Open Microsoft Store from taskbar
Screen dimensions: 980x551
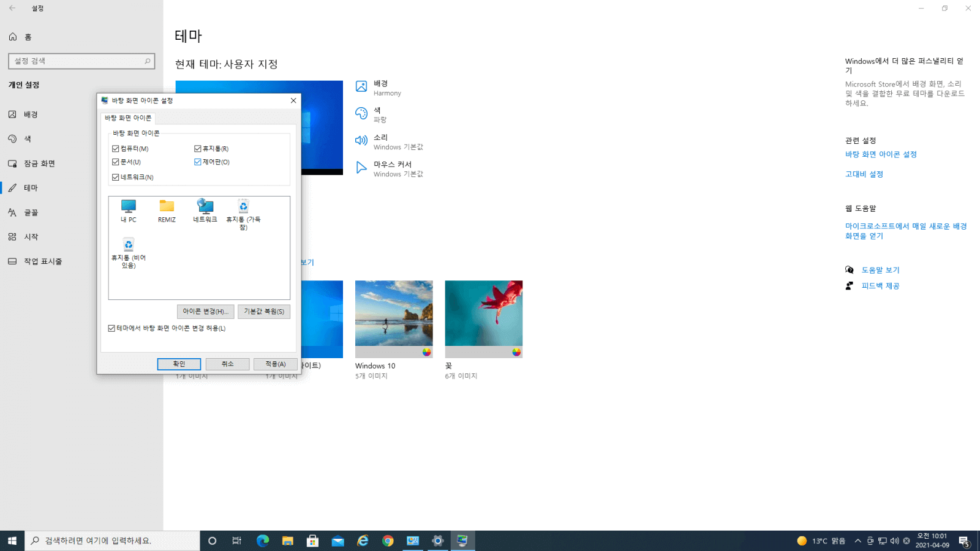coord(313,541)
